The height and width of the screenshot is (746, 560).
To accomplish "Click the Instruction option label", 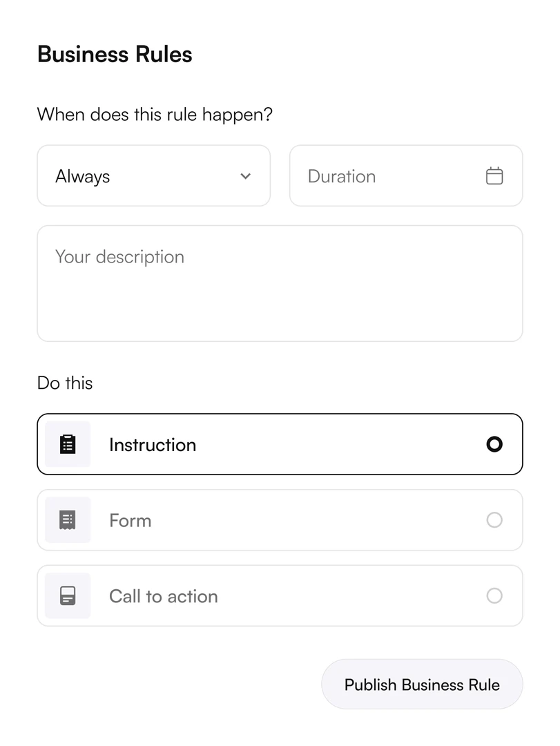I will pos(153,445).
